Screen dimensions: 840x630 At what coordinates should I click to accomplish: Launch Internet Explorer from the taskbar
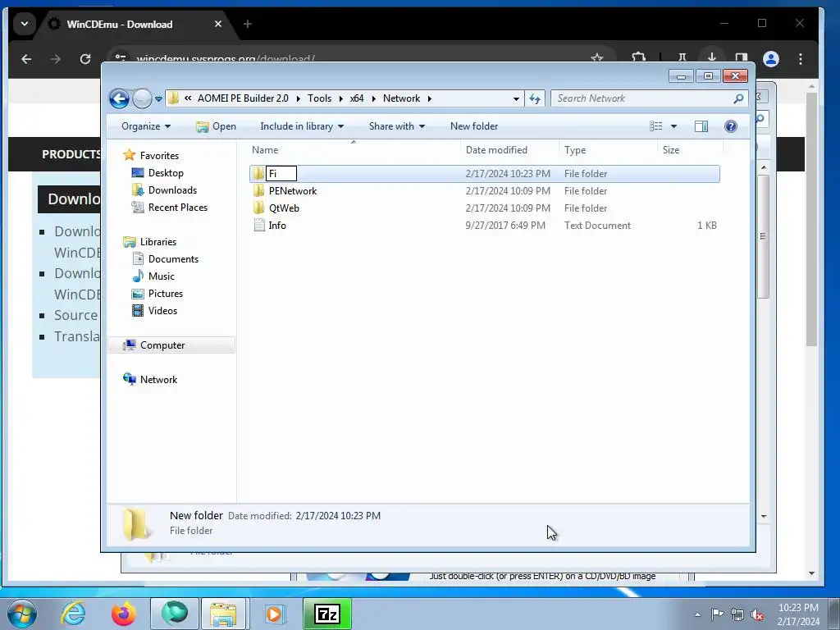(x=73, y=614)
